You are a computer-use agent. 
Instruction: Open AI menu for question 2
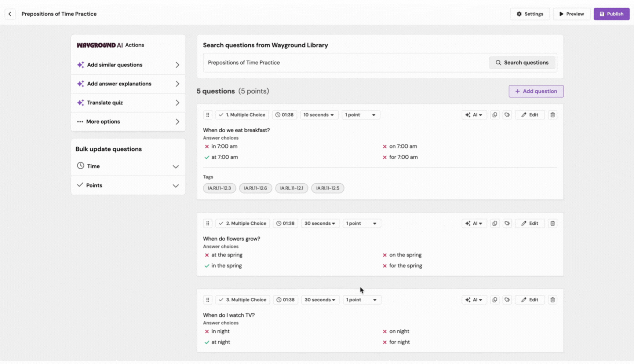[x=474, y=223]
